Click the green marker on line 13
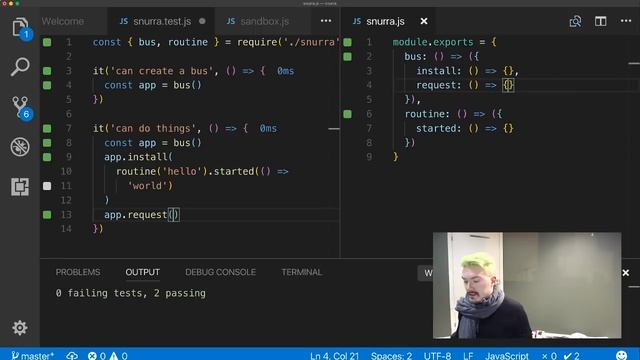640x360 pixels. click(x=47, y=214)
